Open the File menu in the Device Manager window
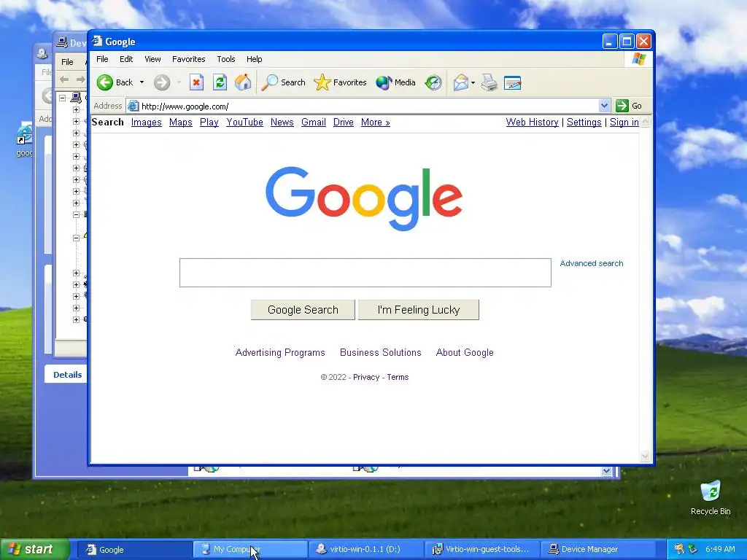The height and width of the screenshot is (560, 747). (x=67, y=62)
